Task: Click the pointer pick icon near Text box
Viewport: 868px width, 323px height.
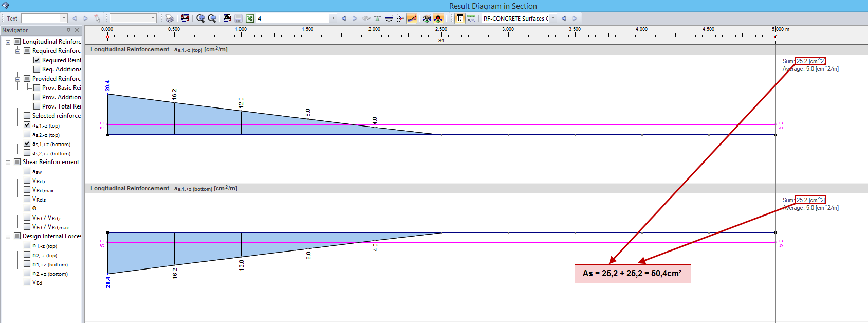Action: pos(97,19)
